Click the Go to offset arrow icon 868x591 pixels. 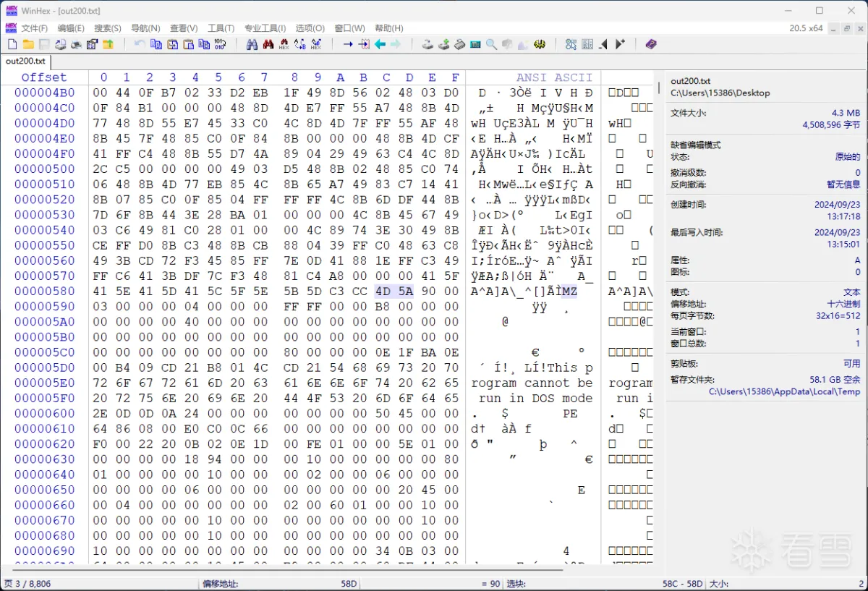348,44
